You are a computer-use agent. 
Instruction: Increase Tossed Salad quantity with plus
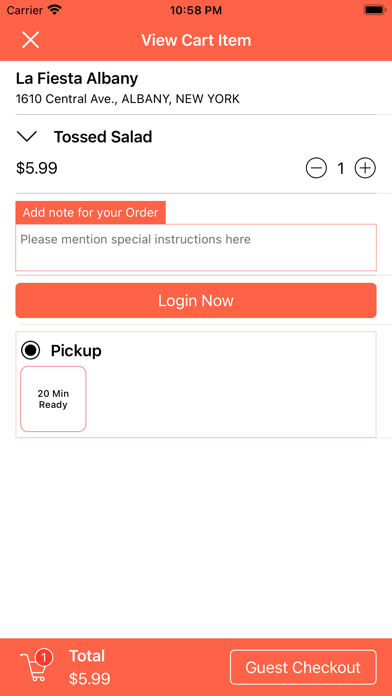click(x=365, y=168)
